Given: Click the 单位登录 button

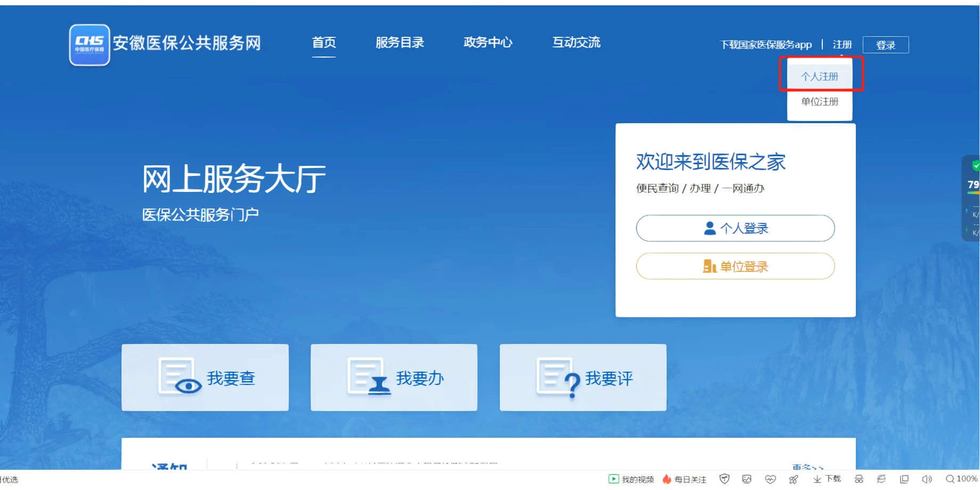Looking at the screenshot, I should tap(735, 266).
